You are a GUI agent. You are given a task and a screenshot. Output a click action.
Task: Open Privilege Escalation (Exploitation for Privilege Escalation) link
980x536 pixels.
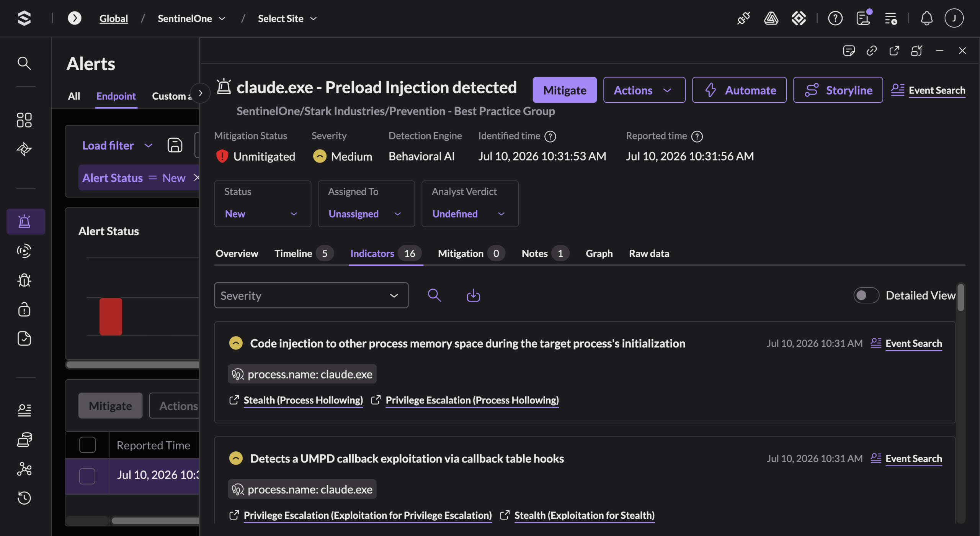(x=367, y=515)
